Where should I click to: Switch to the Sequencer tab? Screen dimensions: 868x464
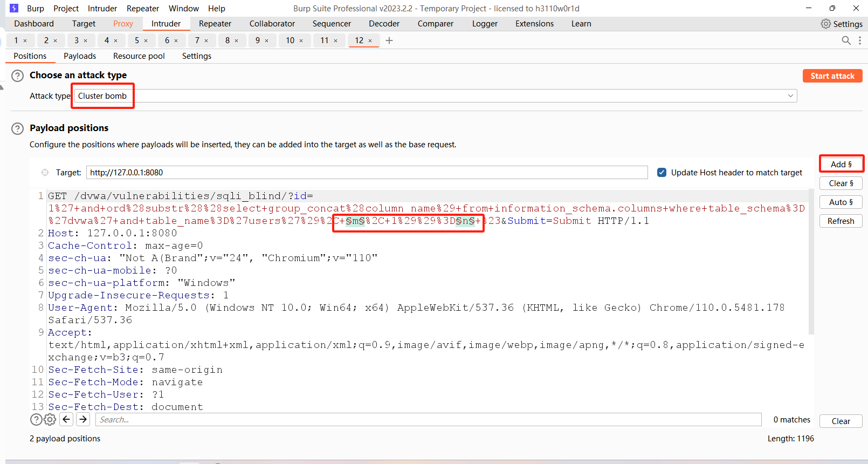[332, 24]
